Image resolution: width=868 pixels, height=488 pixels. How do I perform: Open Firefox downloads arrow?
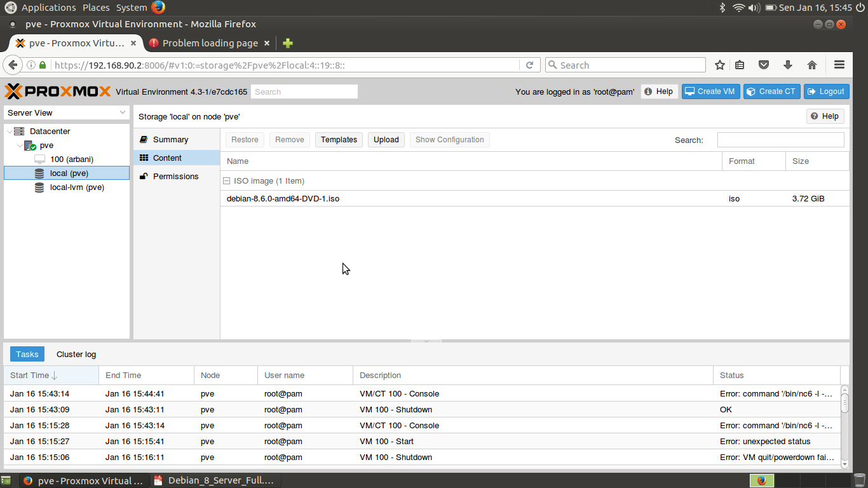click(x=788, y=65)
